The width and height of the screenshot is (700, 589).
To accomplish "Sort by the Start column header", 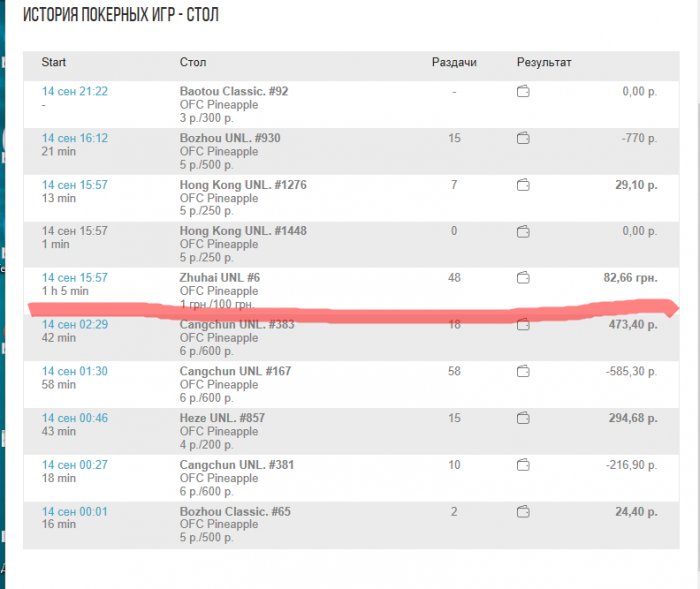I will 54,63.
